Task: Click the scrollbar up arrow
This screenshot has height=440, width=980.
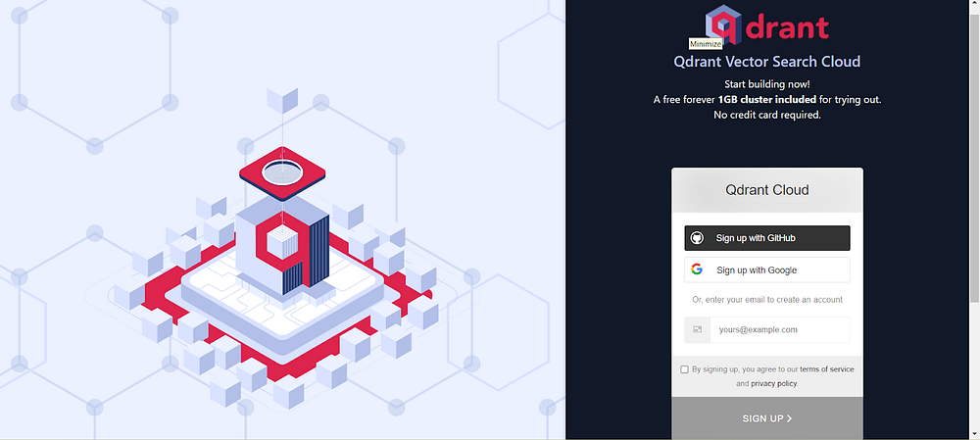Action: coord(974,5)
